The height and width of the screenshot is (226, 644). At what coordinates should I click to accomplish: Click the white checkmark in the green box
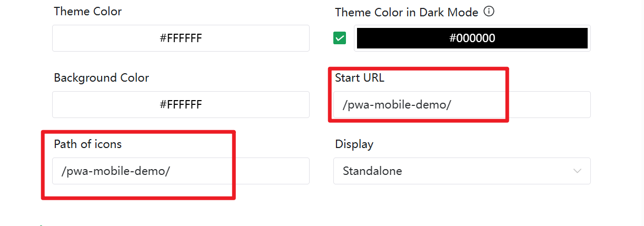click(x=340, y=38)
